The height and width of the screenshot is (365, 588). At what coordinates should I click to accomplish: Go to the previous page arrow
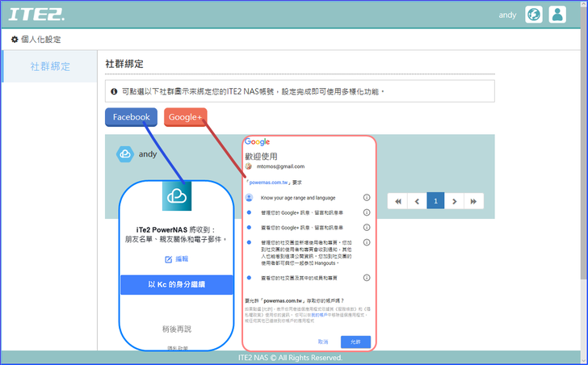tap(417, 201)
